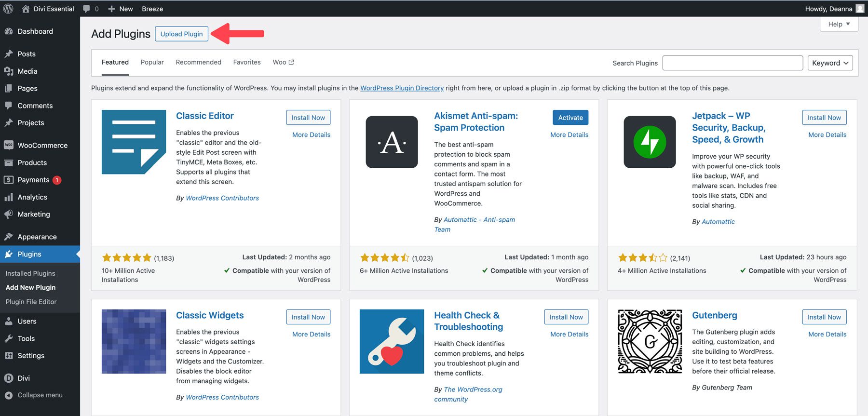Click the Collapse menu arrow icon
Viewport: 868px width, 416px height.
point(9,395)
